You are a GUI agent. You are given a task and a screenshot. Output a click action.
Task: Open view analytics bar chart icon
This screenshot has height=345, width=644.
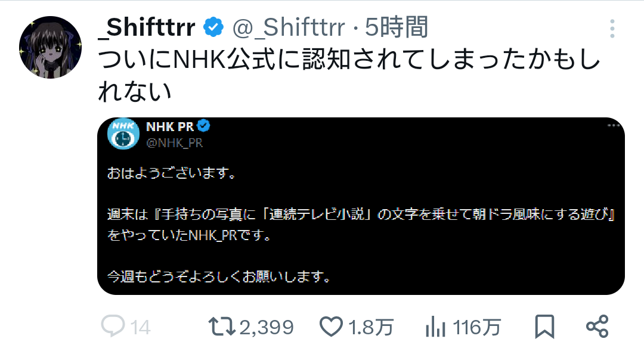436,326
